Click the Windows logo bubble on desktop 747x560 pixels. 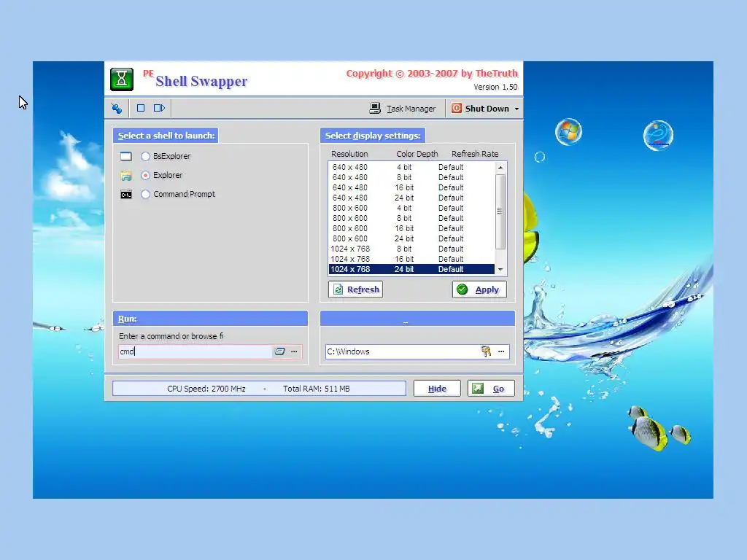coord(569,131)
